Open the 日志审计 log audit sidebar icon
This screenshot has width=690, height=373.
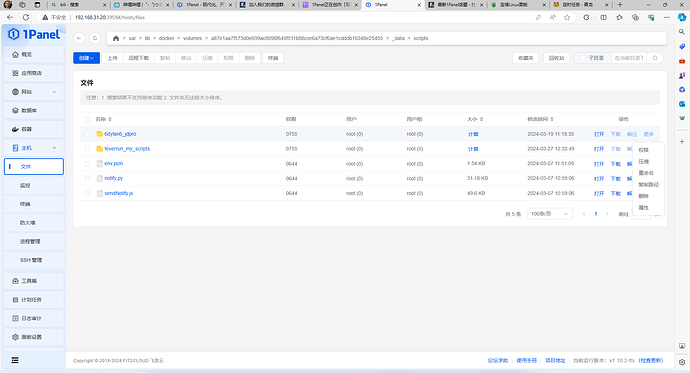[15, 318]
